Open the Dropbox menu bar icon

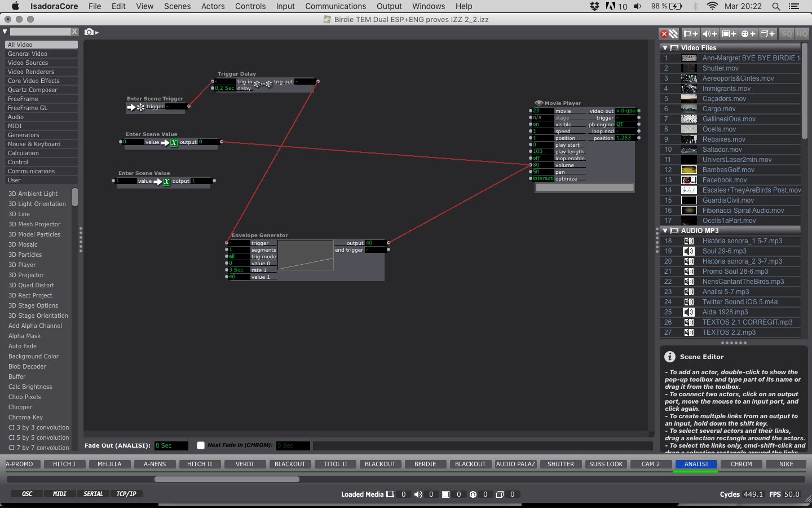coord(594,6)
